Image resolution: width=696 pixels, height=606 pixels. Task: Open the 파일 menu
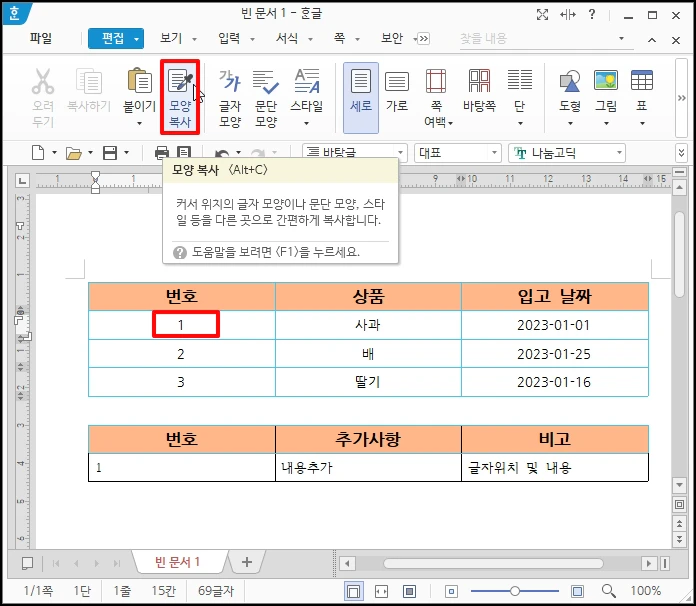pos(41,38)
